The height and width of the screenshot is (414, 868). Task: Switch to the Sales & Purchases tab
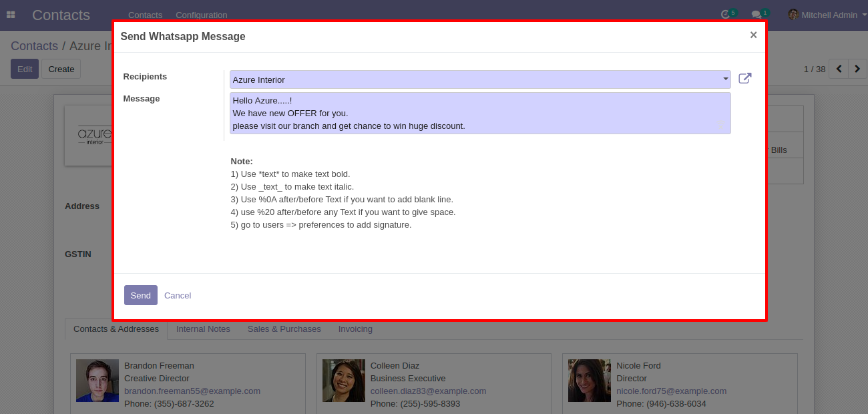pos(284,329)
